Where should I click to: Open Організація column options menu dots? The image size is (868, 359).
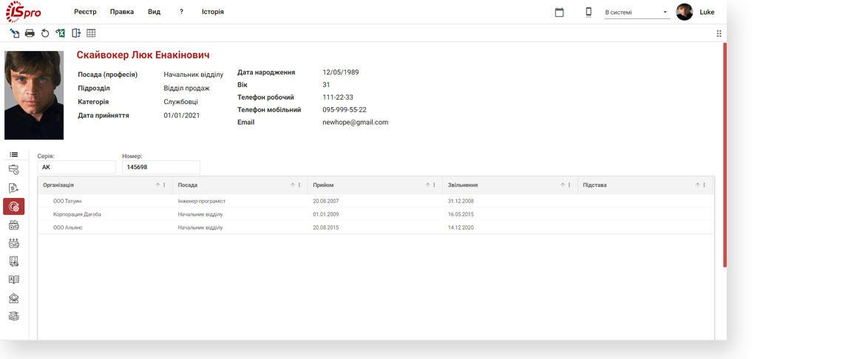(164, 185)
